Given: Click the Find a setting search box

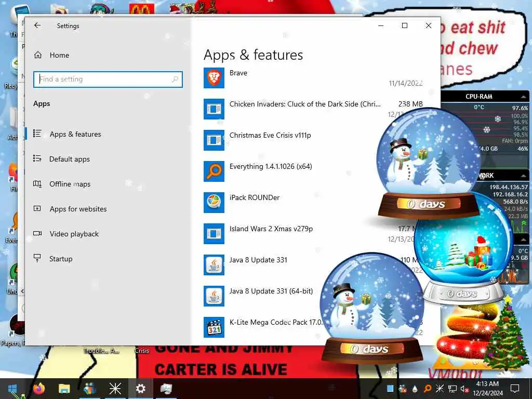Looking at the screenshot, I should click(108, 79).
